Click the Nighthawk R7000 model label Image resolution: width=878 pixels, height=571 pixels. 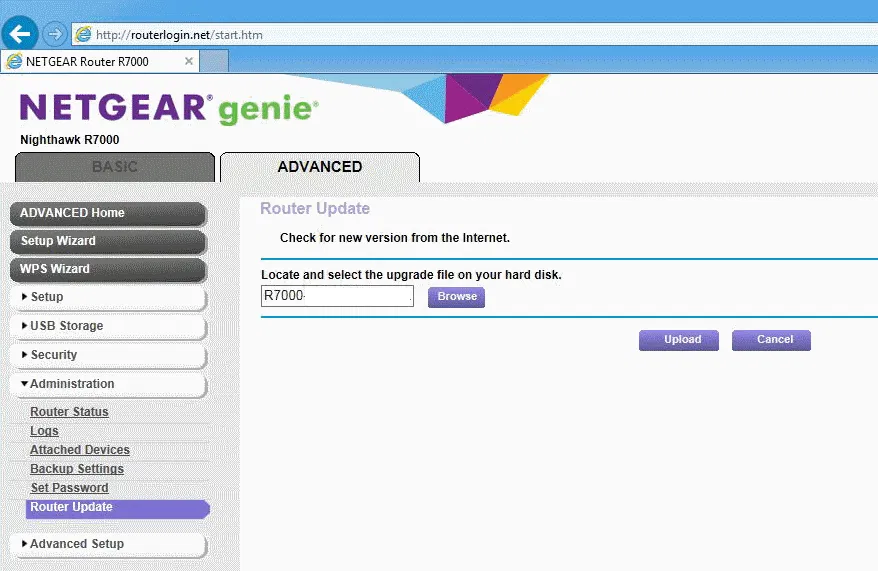(70, 140)
